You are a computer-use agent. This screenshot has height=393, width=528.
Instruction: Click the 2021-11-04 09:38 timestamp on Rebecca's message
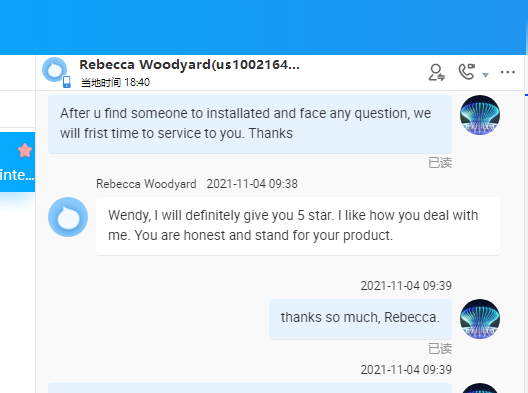(252, 184)
